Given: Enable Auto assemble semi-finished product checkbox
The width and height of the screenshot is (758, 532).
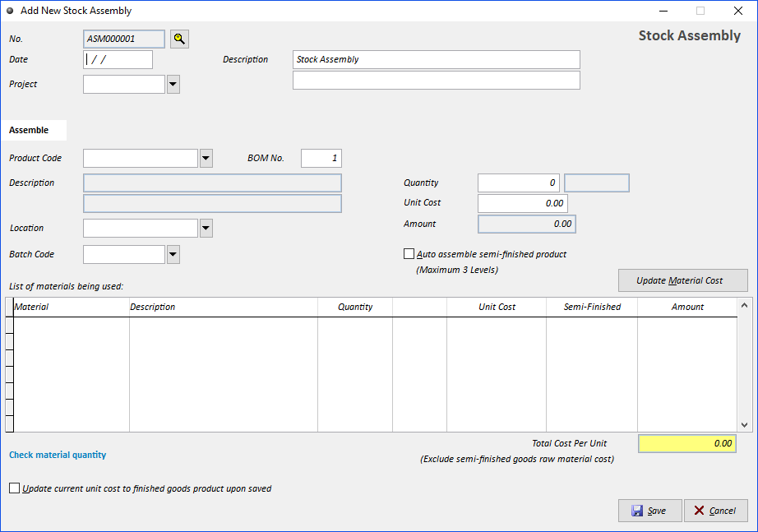Looking at the screenshot, I should pyautogui.click(x=409, y=254).
